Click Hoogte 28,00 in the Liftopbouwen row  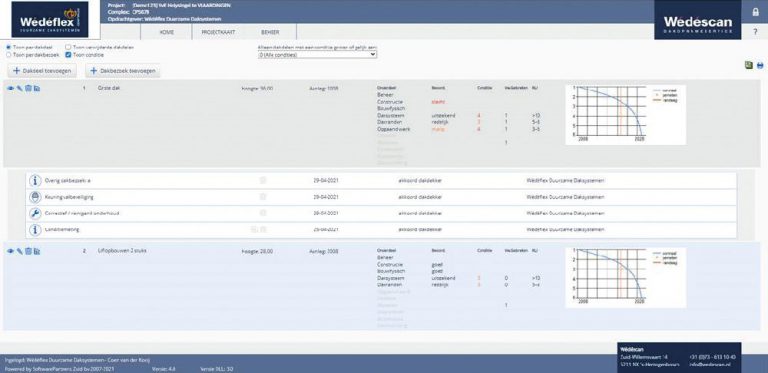point(258,252)
